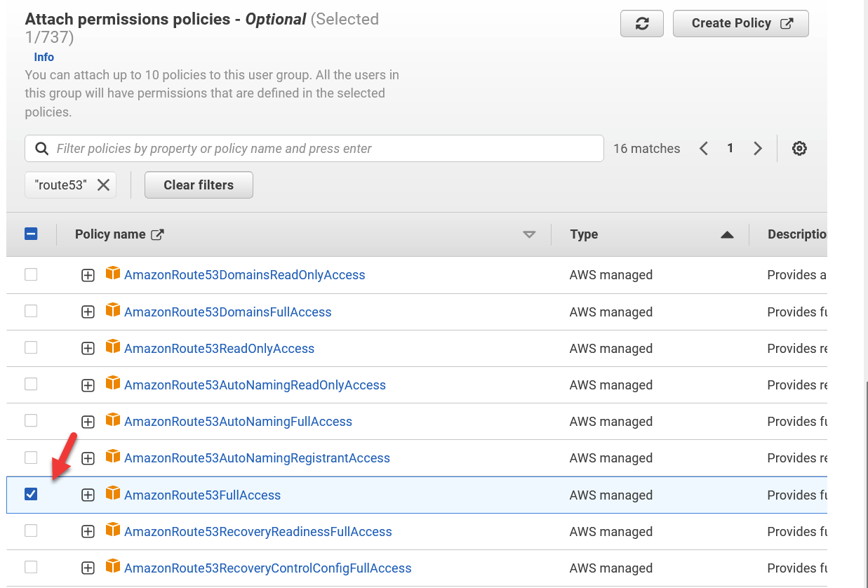Click the filter policies search field
This screenshot has height=588, width=868.
[x=314, y=149]
